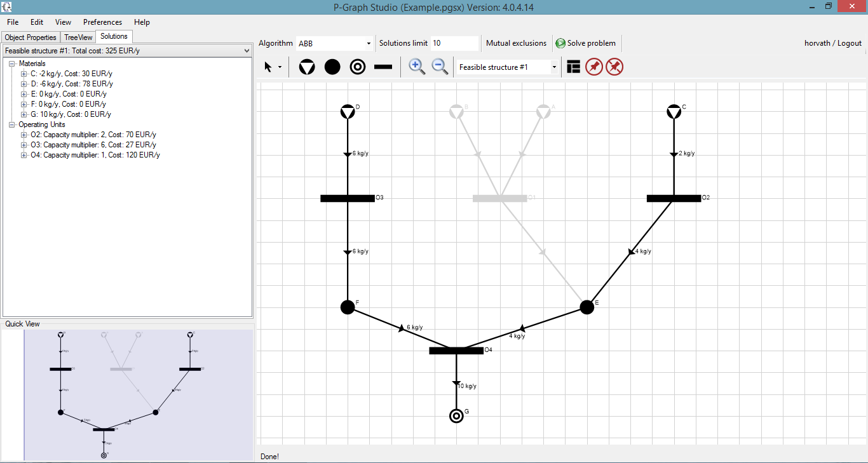Image resolution: width=868 pixels, height=463 pixels.
Task: Click the zoom in magnifier
Action: point(417,67)
